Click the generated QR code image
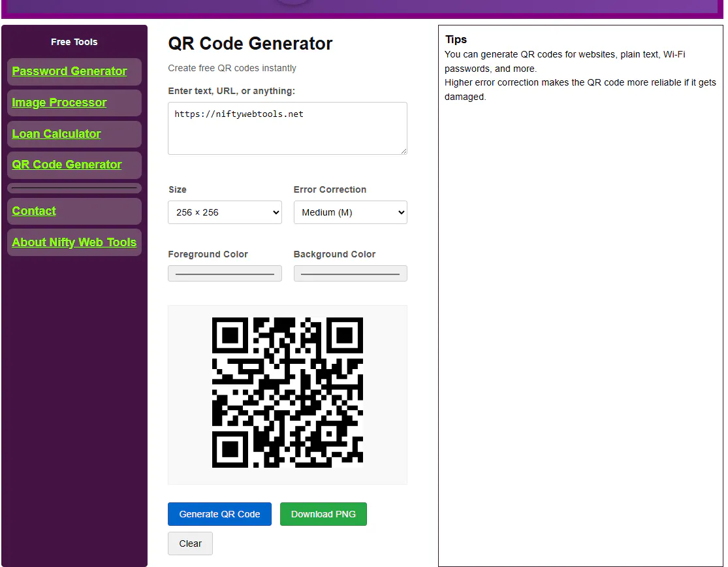Viewport: 728px width, 567px height. (287, 393)
